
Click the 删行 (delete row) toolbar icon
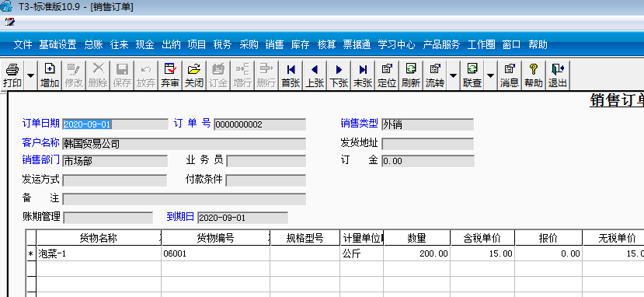[266, 75]
